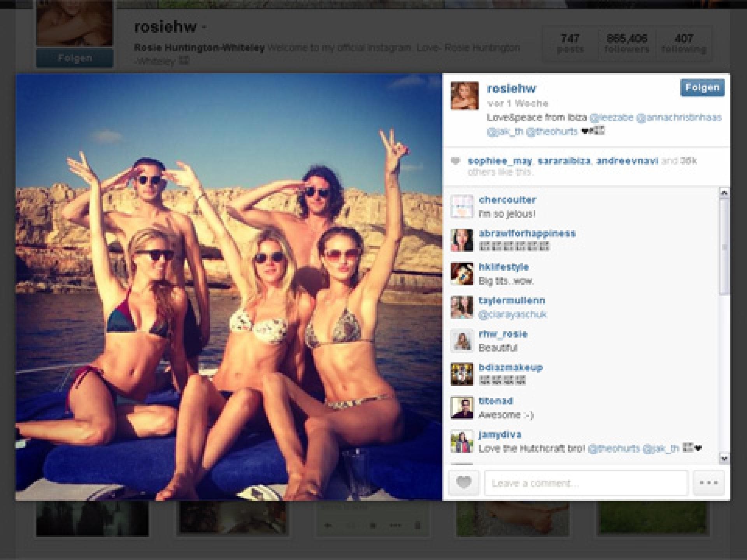The height and width of the screenshot is (560, 747).
Task: Click the comments scrollbar down arrow
Action: 724,458
